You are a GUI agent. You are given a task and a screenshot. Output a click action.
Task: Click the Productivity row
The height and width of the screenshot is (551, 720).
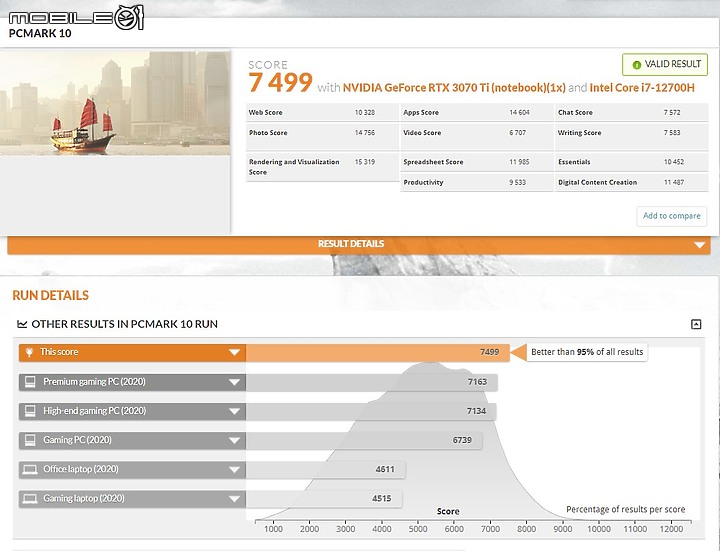coord(477,182)
